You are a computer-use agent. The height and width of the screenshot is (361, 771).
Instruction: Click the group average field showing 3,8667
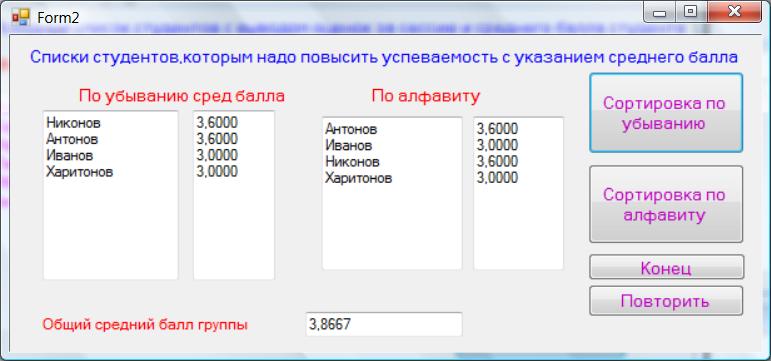coord(384,324)
